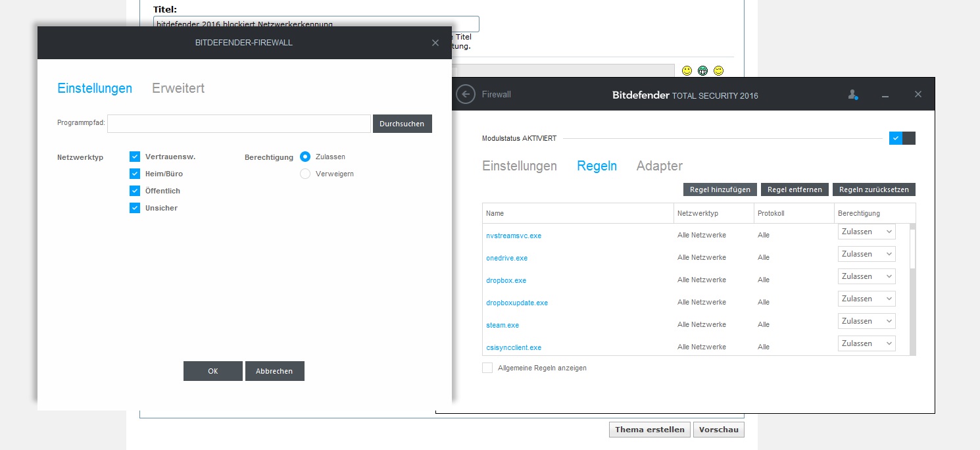The width and height of the screenshot is (980, 450).
Task: Open permission dropdown for dropboxupdate.exe
Action: [866, 299]
